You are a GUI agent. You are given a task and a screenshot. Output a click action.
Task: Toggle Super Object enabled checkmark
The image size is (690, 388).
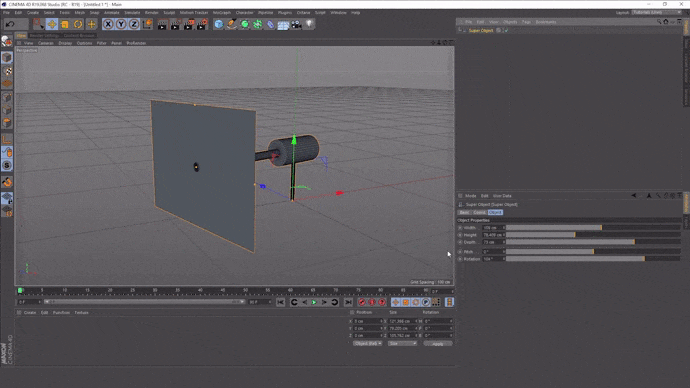(x=506, y=30)
